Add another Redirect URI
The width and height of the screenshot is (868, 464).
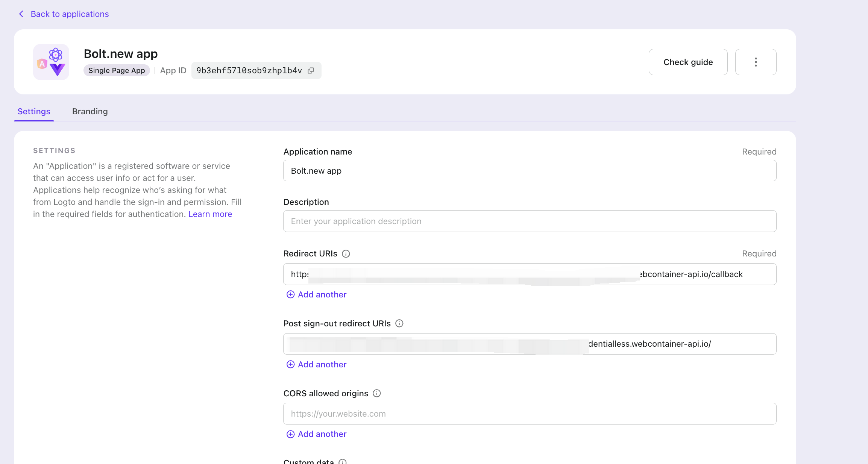[x=316, y=294]
